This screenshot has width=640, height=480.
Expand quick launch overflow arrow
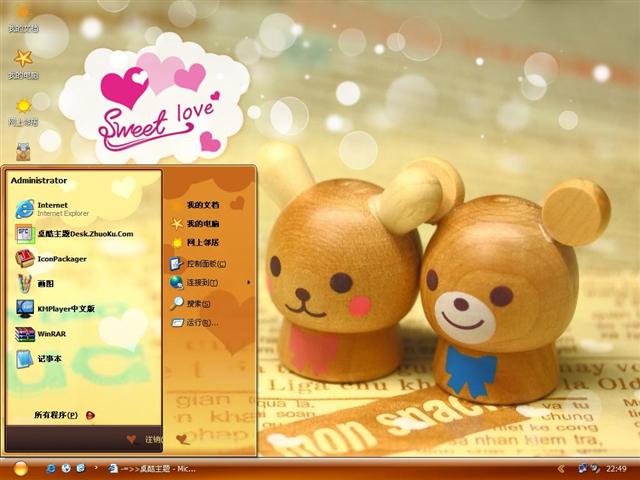pos(96,468)
